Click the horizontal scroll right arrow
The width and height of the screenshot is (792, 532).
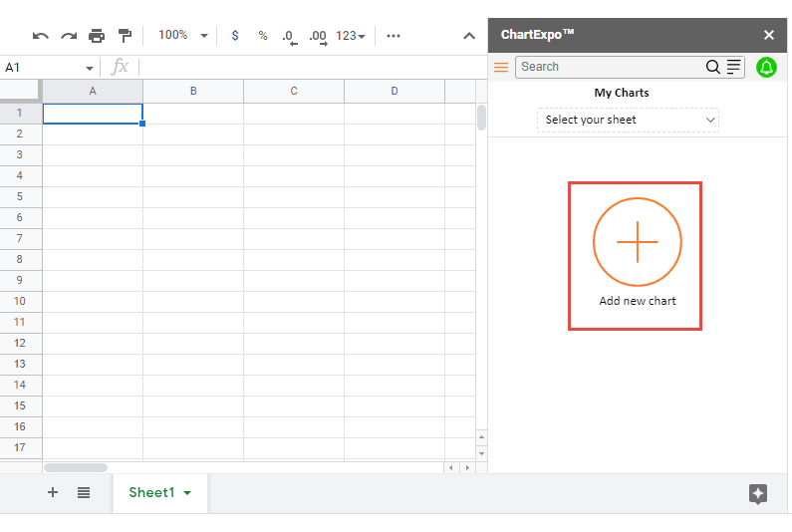coord(467,468)
